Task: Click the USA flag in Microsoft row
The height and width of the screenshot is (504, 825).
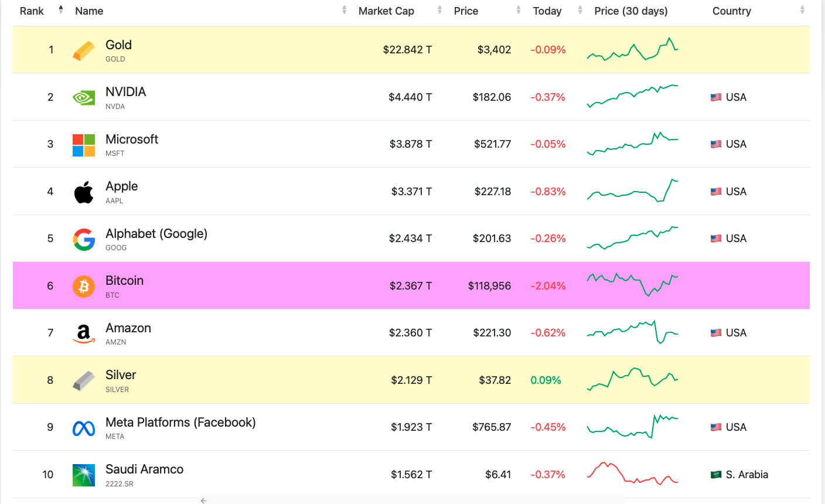Action: tap(716, 144)
